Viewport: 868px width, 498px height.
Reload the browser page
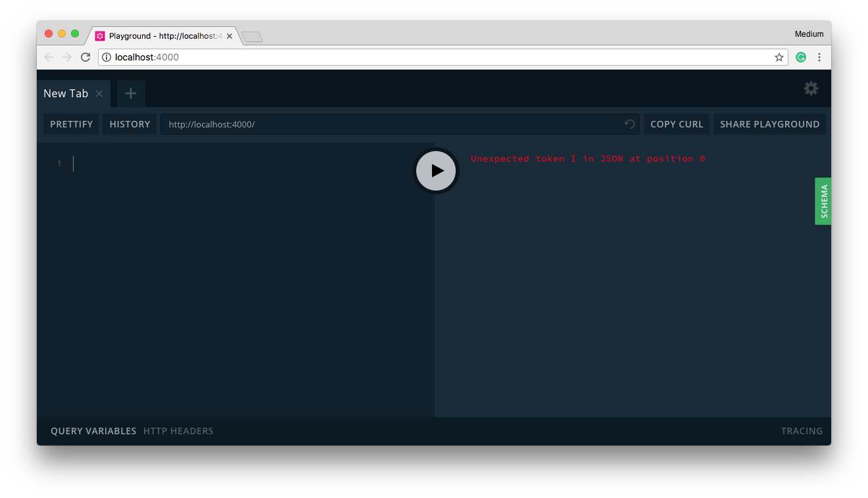tap(85, 57)
